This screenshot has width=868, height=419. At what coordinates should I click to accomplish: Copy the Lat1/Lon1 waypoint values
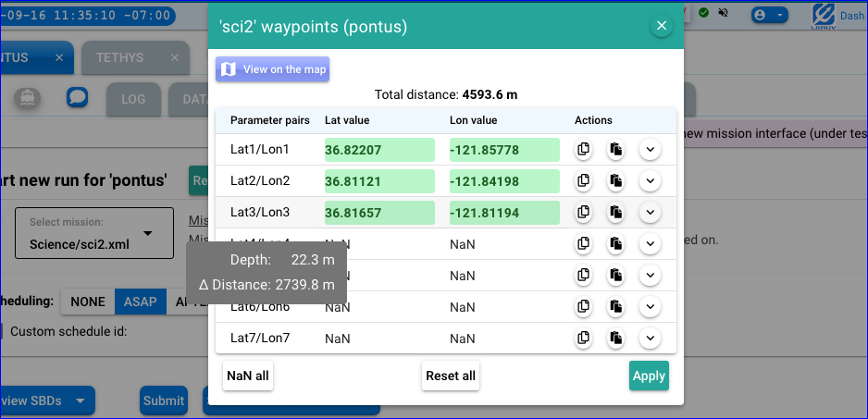[583, 150]
